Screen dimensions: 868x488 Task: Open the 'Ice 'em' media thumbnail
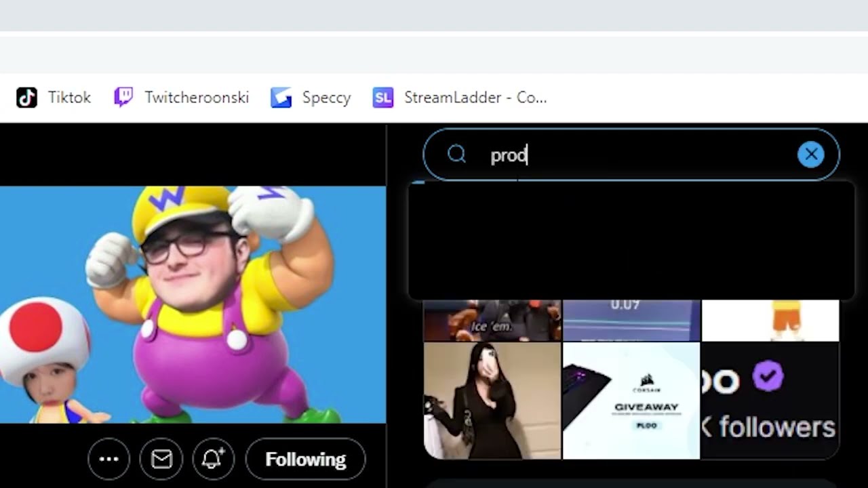[492, 321]
